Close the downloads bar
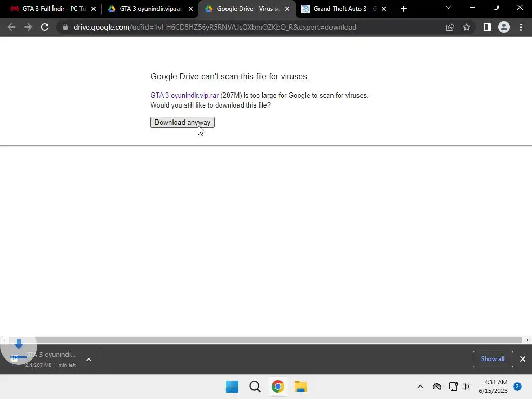 [523, 359]
